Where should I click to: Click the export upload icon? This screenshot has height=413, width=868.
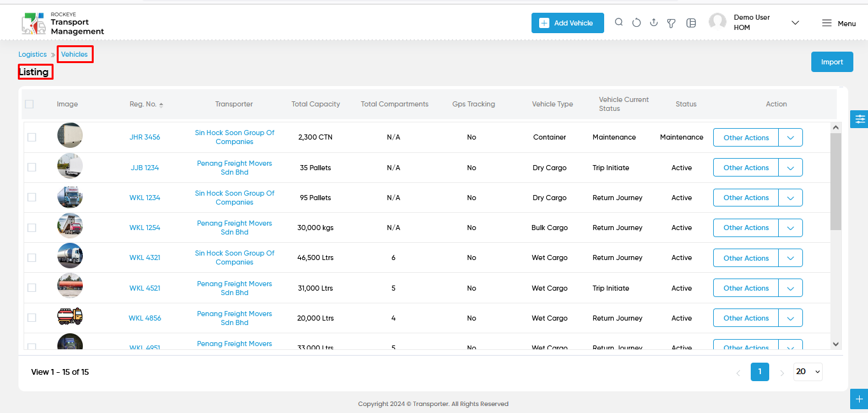(653, 23)
